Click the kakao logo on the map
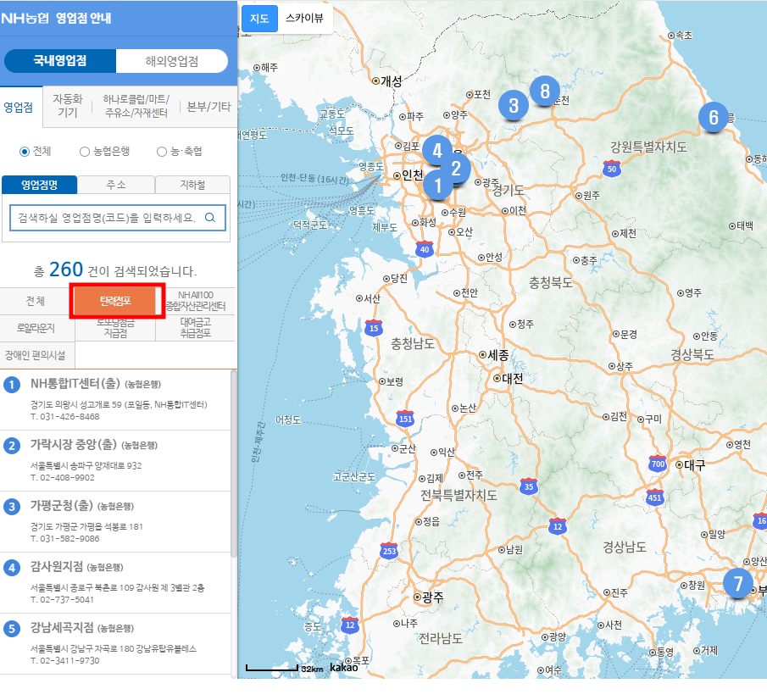Viewport: 767px width, 700px height. point(345,669)
